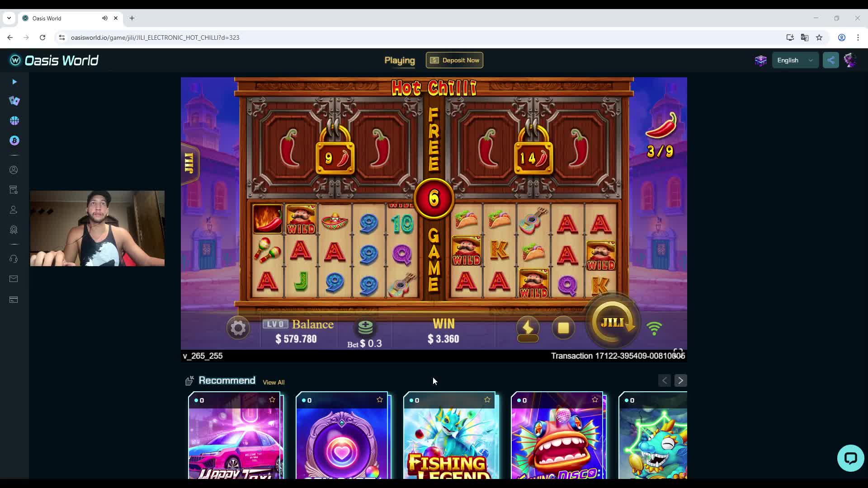
Task: Expand the sidebar with the play arrow
Action: point(14,82)
